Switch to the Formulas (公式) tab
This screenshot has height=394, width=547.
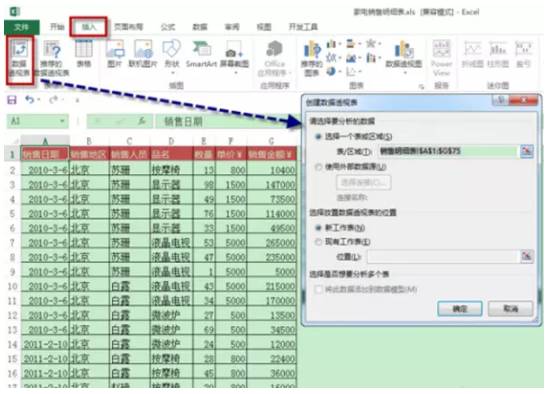[167, 27]
